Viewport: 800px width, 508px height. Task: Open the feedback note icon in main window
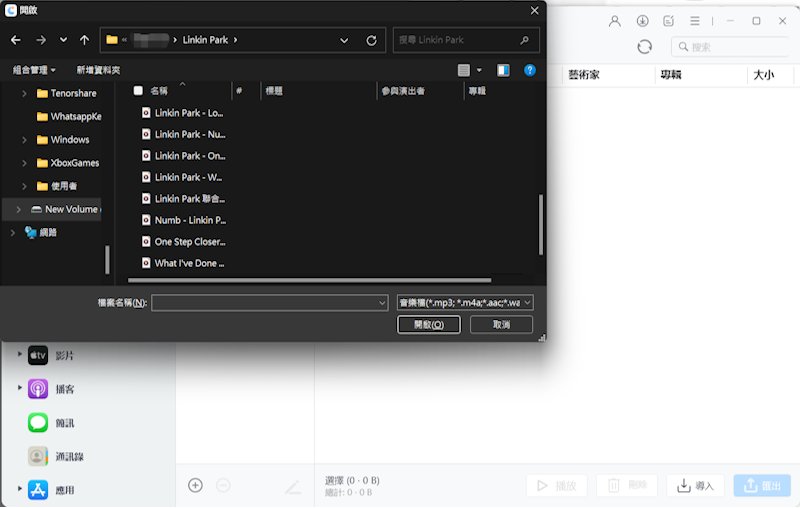[668, 21]
